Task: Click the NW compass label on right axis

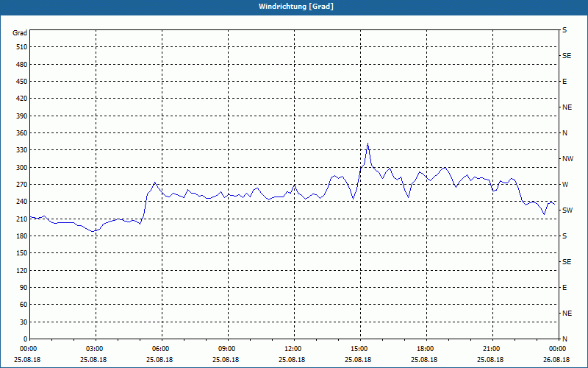Action: tap(567, 159)
